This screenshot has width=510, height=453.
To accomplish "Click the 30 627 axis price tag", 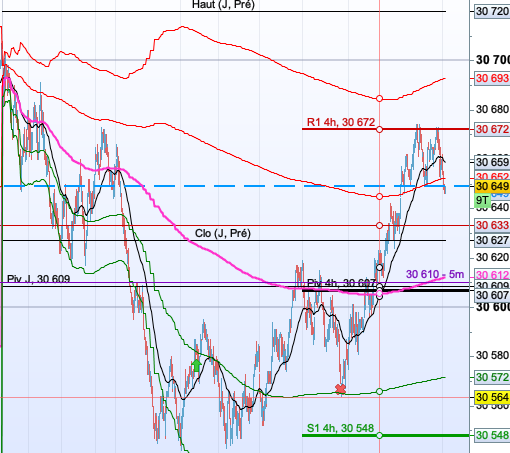I will [492, 240].
